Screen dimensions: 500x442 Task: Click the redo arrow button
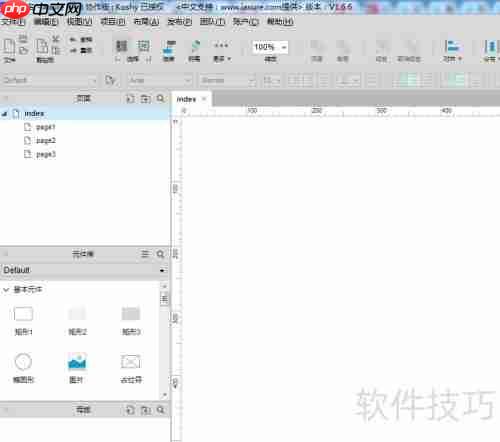click(x=81, y=50)
